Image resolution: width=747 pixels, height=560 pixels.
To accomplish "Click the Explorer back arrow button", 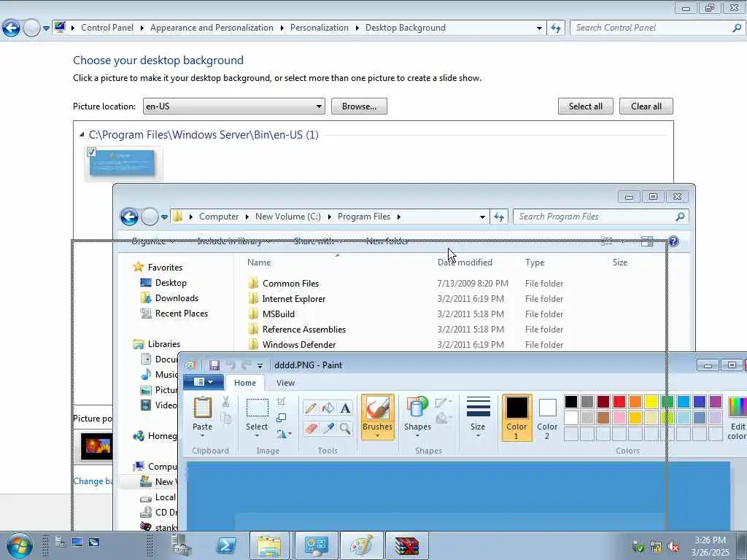I will point(129,217).
